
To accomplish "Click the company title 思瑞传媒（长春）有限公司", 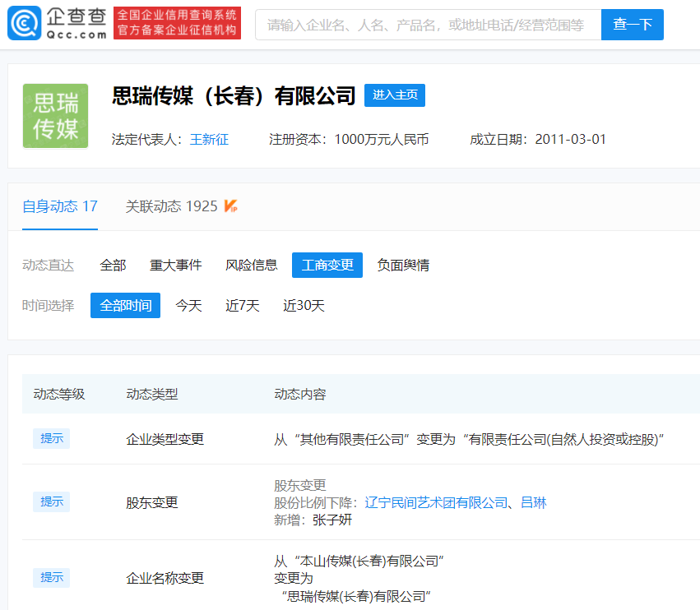I will [x=234, y=96].
